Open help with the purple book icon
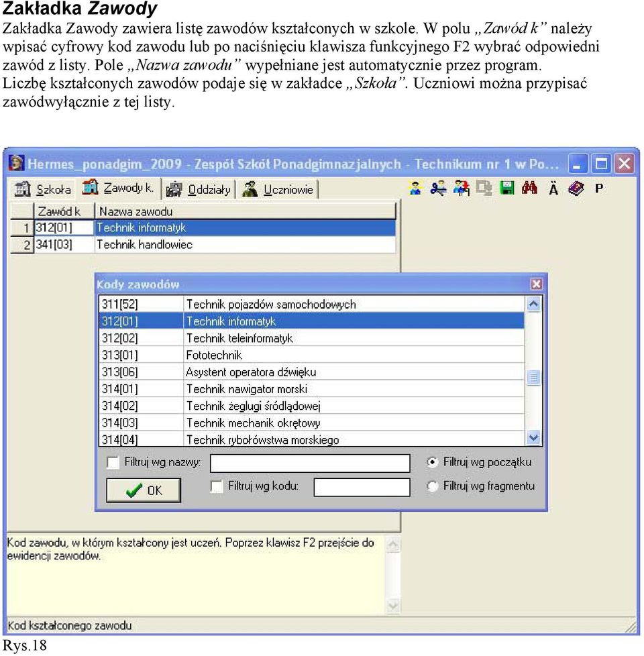The image size is (644, 656). (576, 188)
